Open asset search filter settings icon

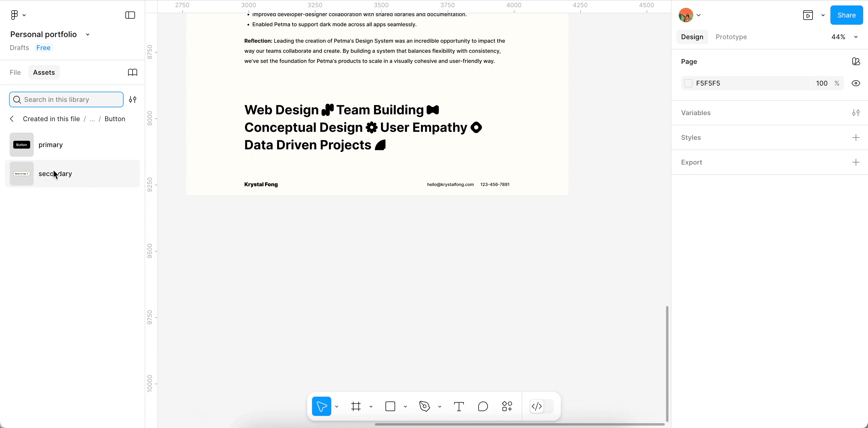tap(133, 99)
